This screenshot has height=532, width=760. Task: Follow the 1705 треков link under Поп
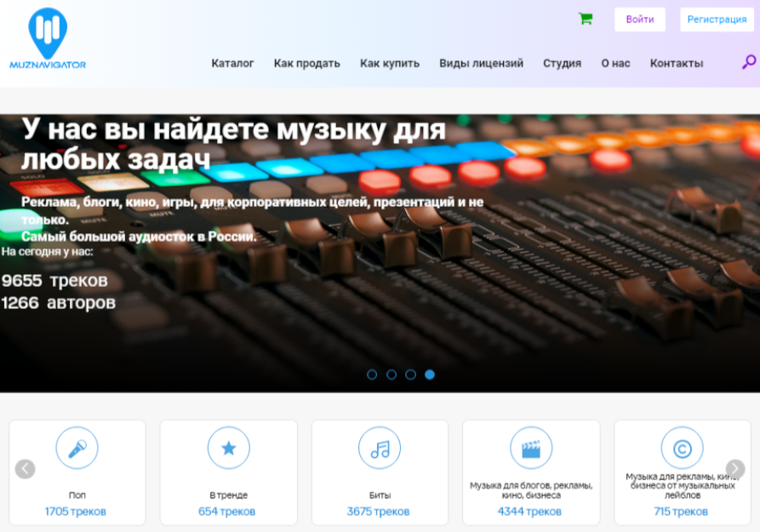[x=76, y=510]
